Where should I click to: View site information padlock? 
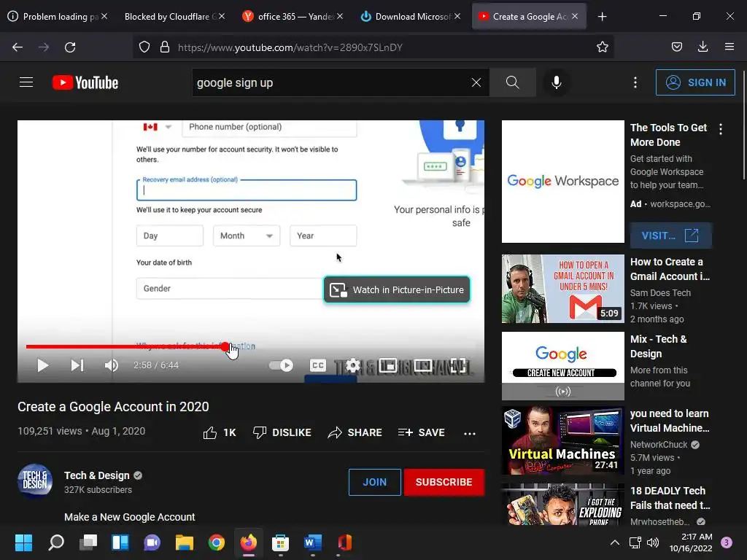pos(165,47)
